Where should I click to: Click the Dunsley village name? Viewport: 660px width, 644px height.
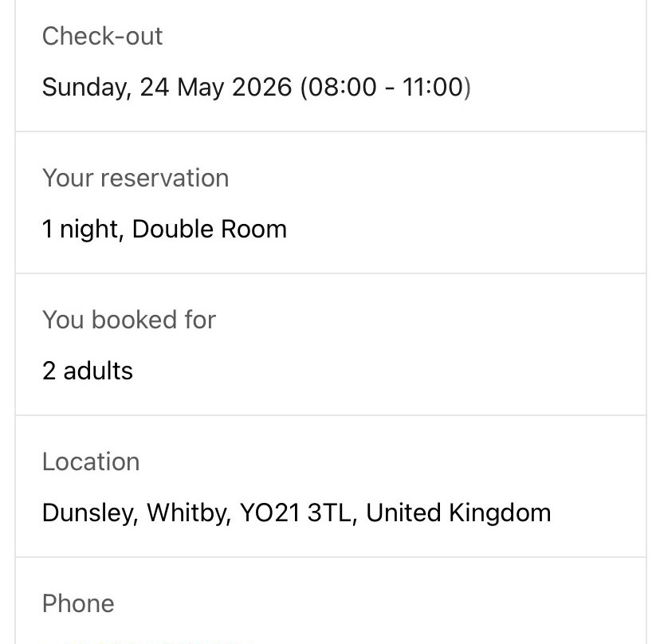(90, 513)
